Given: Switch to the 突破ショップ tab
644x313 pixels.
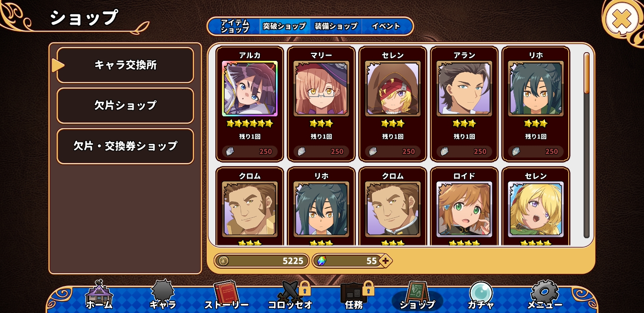Looking at the screenshot, I should [x=285, y=26].
